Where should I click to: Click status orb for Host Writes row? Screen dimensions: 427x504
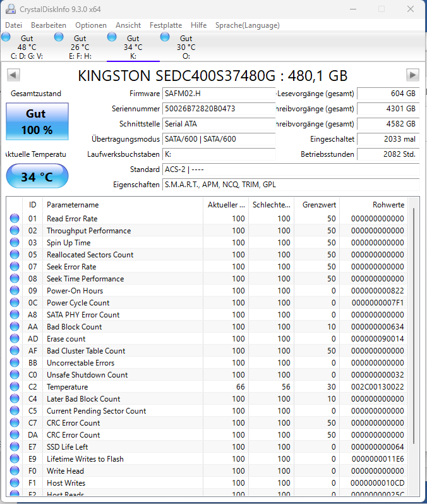pos(15,482)
